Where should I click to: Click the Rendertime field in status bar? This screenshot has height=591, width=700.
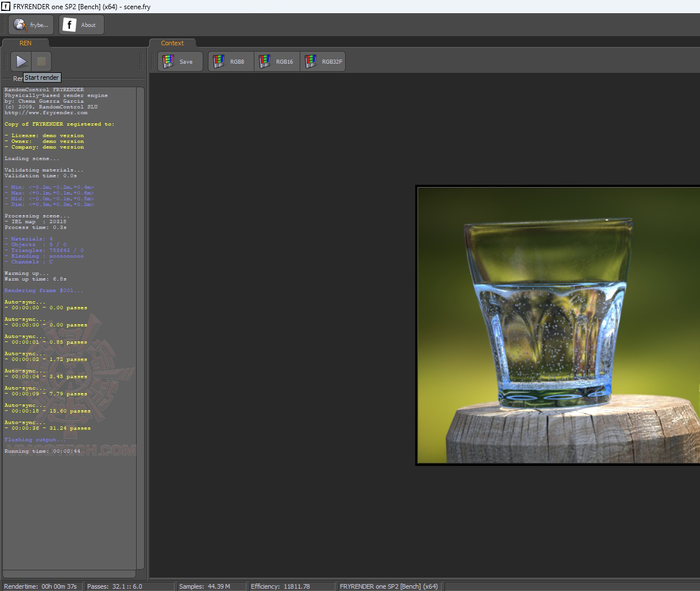pos(41,586)
